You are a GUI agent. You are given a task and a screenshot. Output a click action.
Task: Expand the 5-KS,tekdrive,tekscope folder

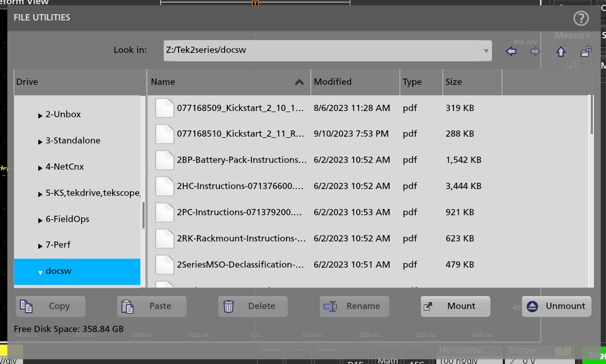(x=40, y=194)
